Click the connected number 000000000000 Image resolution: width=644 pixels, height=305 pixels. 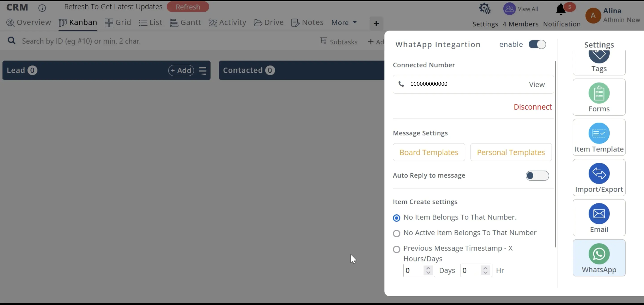click(429, 84)
